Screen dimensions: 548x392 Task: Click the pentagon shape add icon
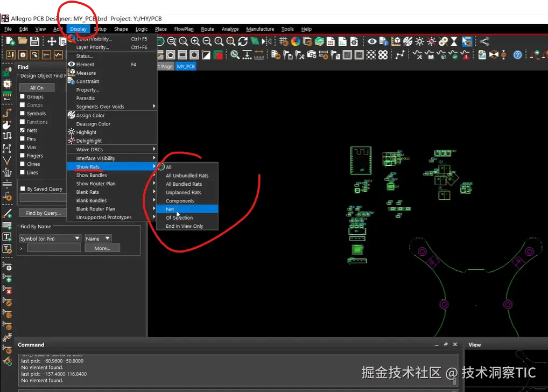pos(171,55)
